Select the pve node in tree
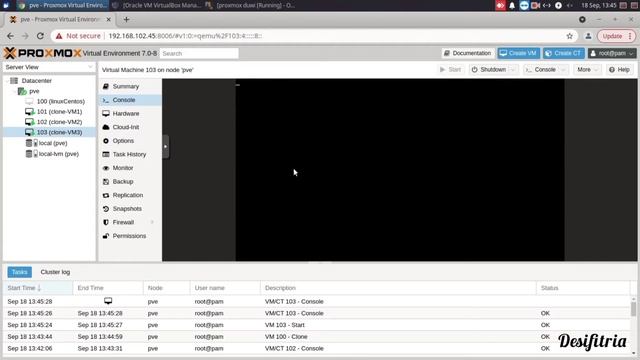This screenshot has width=640, height=360. coord(34,91)
